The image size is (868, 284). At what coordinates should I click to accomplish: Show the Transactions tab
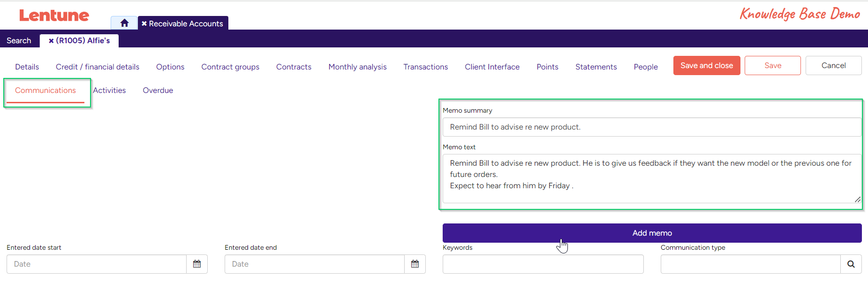426,67
